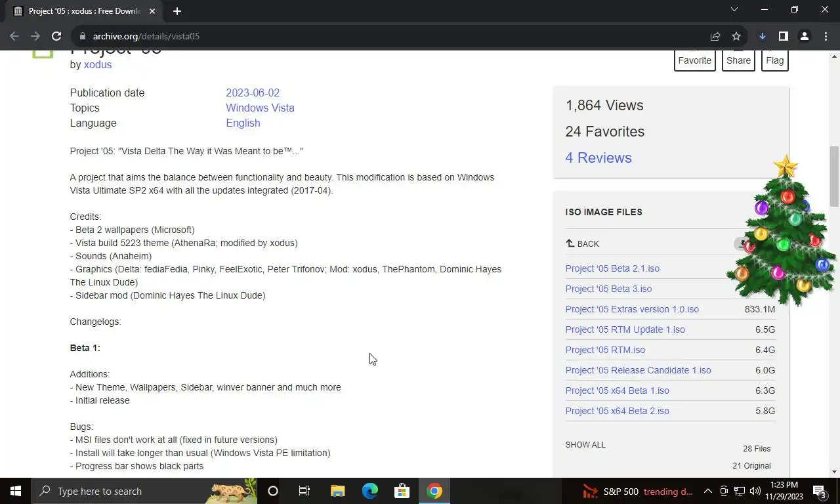Launch Microsoft Edge from the taskbar
This screenshot has width=840, height=504.
click(x=370, y=491)
